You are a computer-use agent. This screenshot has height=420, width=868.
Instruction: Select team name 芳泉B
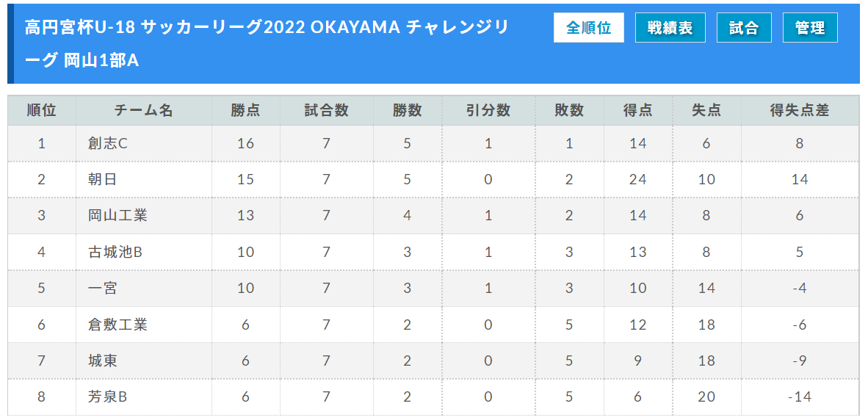(x=108, y=397)
